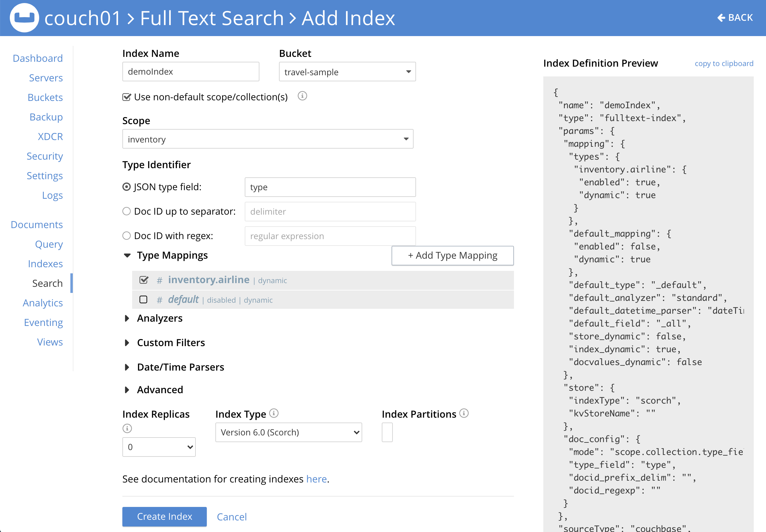Click the Index Name input field
This screenshot has width=766, height=532.
point(191,72)
